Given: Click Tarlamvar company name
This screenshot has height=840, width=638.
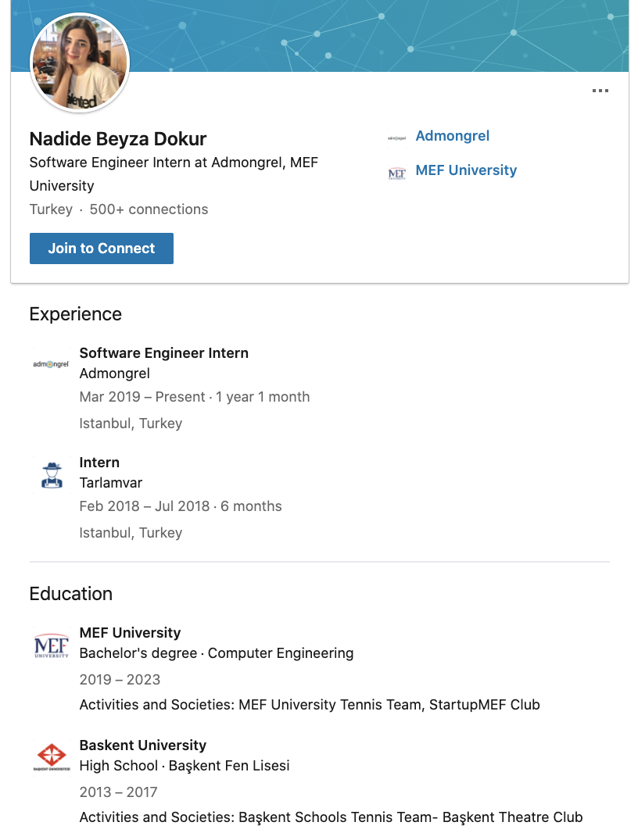Looking at the screenshot, I should pyautogui.click(x=110, y=483).
